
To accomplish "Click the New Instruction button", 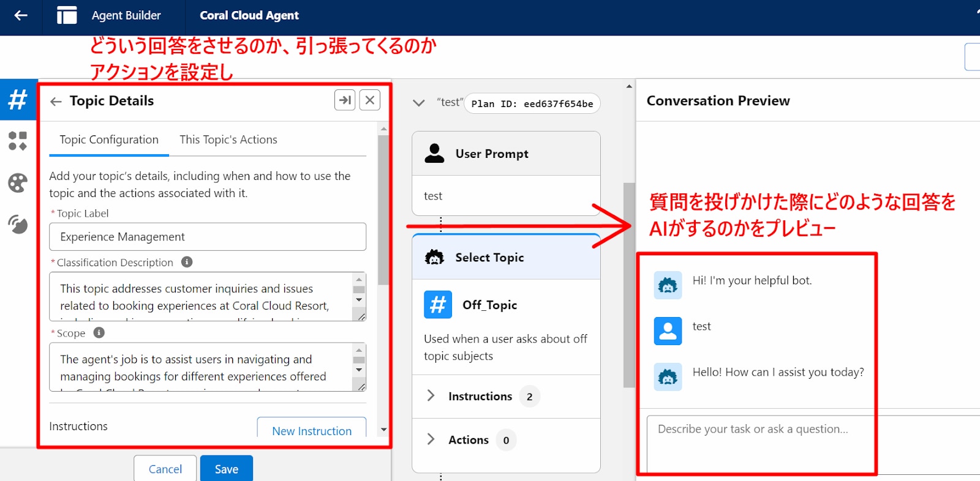I will coord(312,428).
